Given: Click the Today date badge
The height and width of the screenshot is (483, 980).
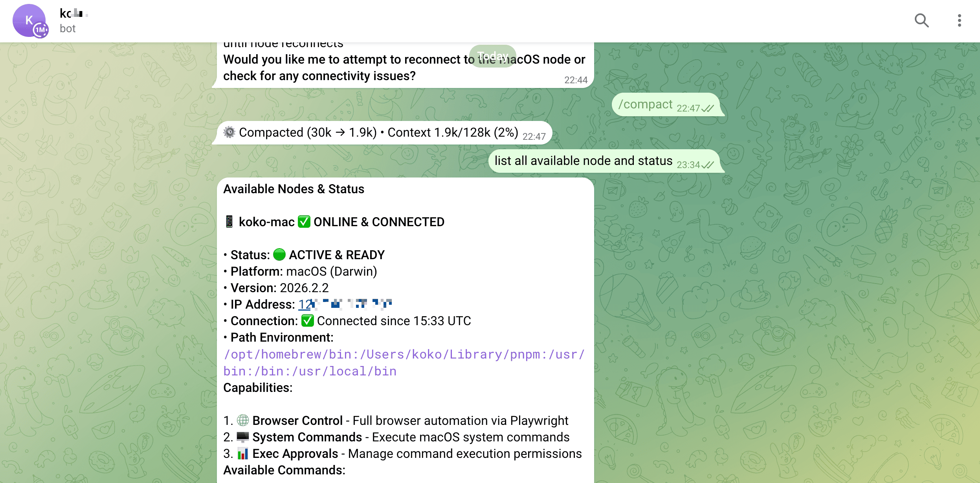Looking at the screenshot, I should [492, 56].
